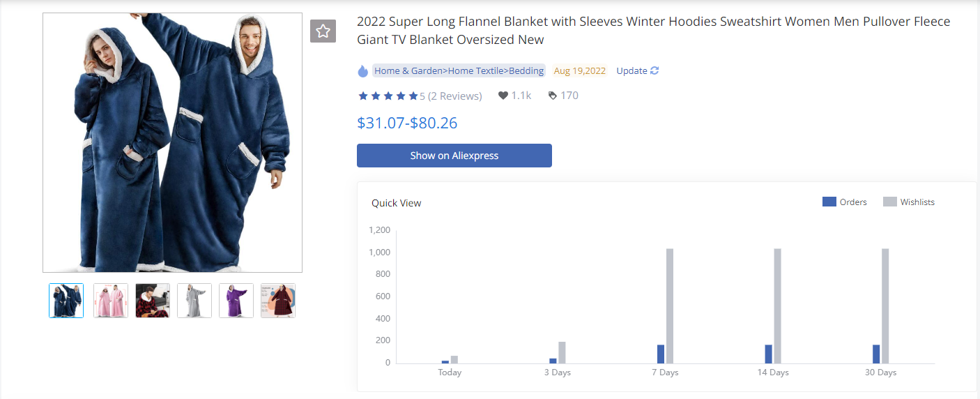Select the red plaid couch thumbnail
Screen dimensions: 980x399
click(153, 301)
